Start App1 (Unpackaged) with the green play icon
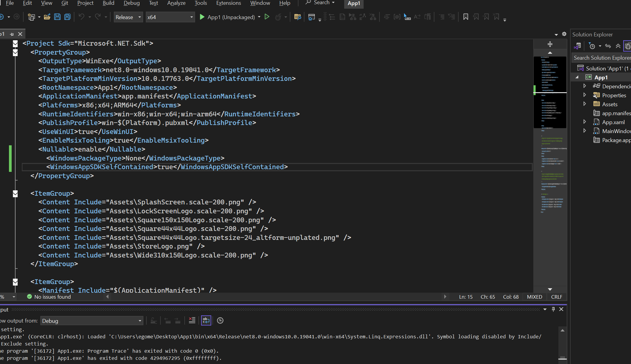The image size is (631, 364). (x=202, y=17)
